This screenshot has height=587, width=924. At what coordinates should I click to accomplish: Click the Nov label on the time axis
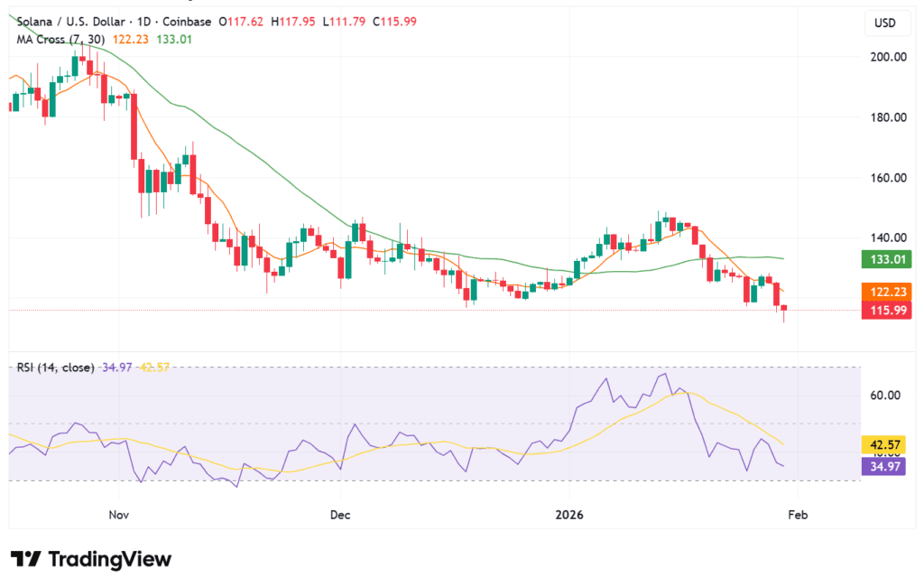point(117,515)
